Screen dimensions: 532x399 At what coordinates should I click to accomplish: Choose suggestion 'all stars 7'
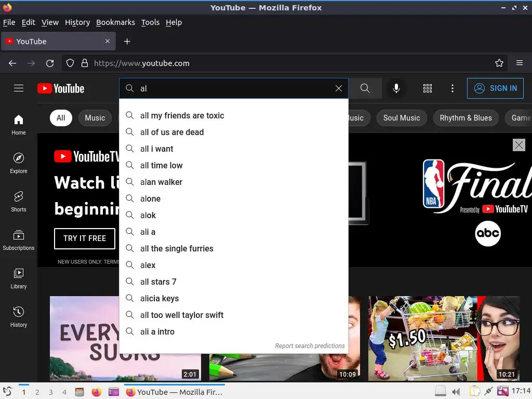pos(234,282)
